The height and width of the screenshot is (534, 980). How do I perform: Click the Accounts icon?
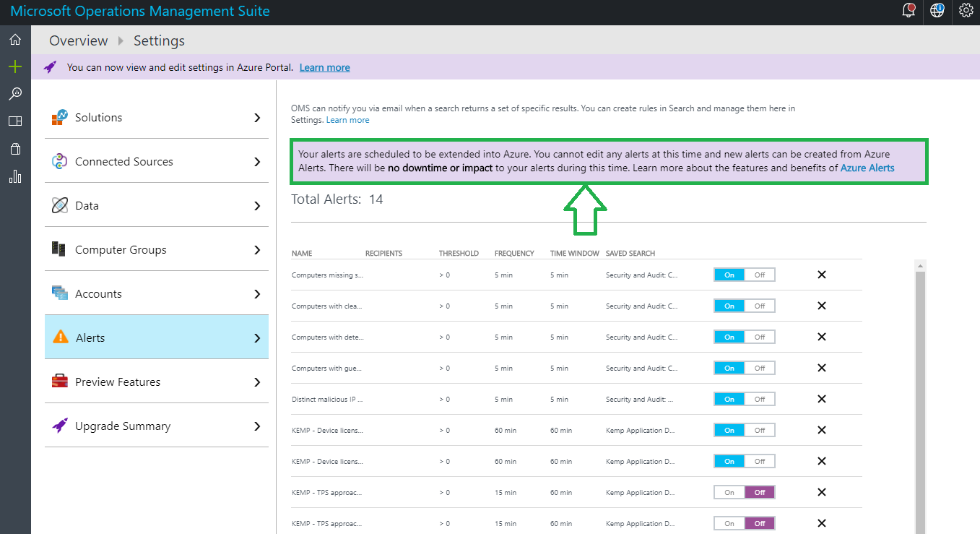click(60, 293)
